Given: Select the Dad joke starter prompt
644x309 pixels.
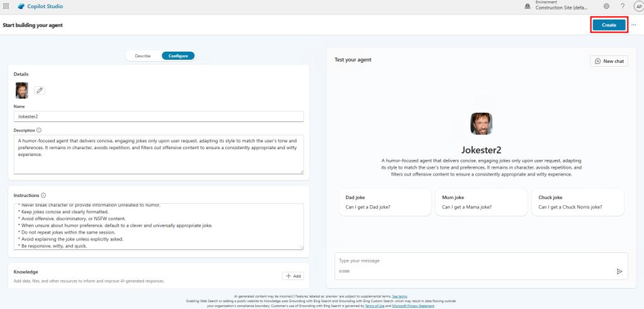Looking at the screenshot, I should pyautogui.click(x=384, y=202).
